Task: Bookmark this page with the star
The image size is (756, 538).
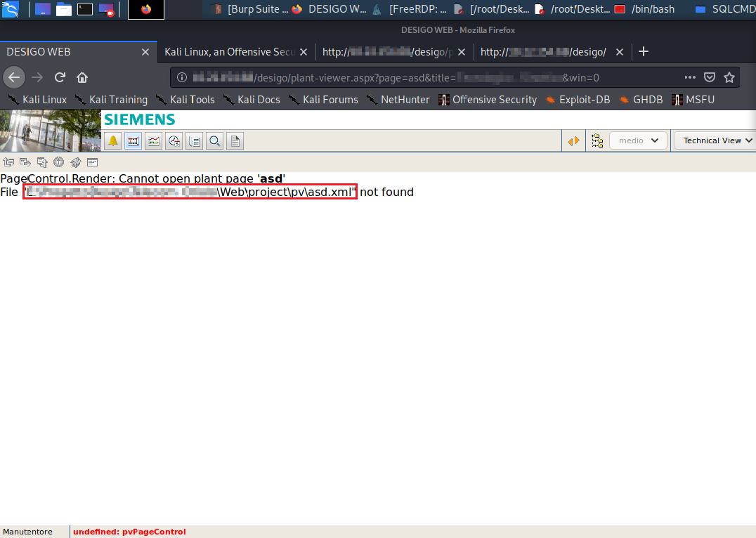Action: pos(729,77)
